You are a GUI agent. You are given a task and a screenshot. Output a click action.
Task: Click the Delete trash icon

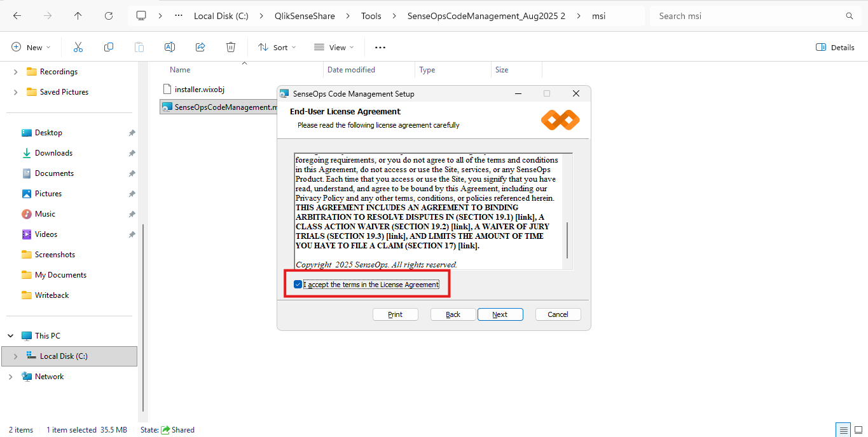tap(230, 47)
